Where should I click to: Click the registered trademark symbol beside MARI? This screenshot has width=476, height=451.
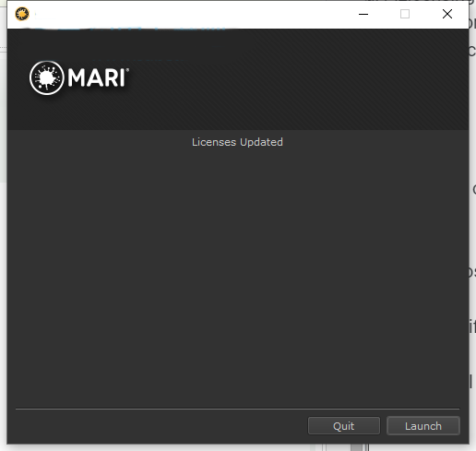[x=127, y=70]
